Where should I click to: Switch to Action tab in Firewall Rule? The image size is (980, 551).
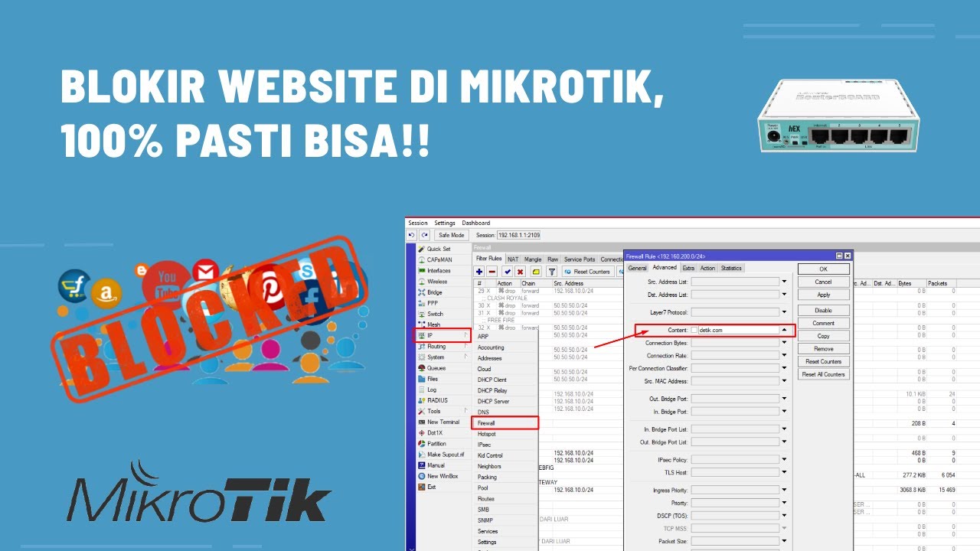click(707, 268)
